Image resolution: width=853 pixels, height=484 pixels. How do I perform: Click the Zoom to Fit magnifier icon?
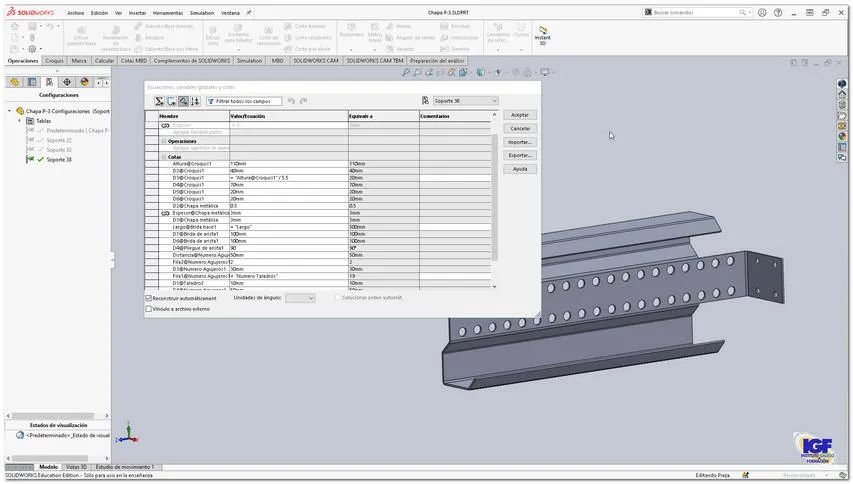point(406,72)
